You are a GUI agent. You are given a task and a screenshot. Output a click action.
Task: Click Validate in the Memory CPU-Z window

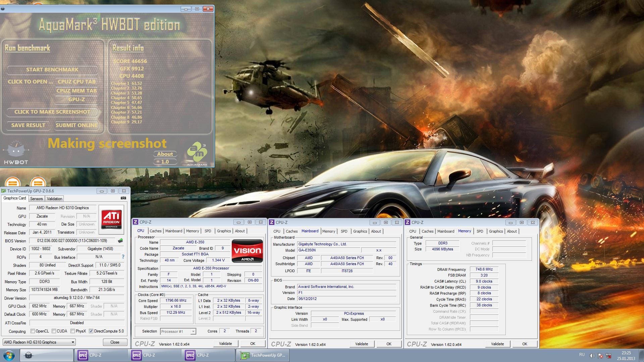pos(497,344)
